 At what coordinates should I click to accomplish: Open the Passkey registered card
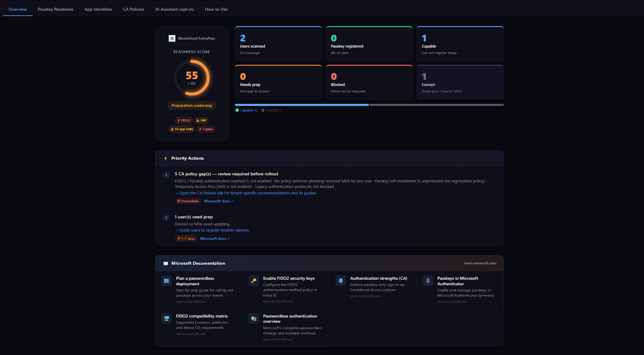(369, 44)
